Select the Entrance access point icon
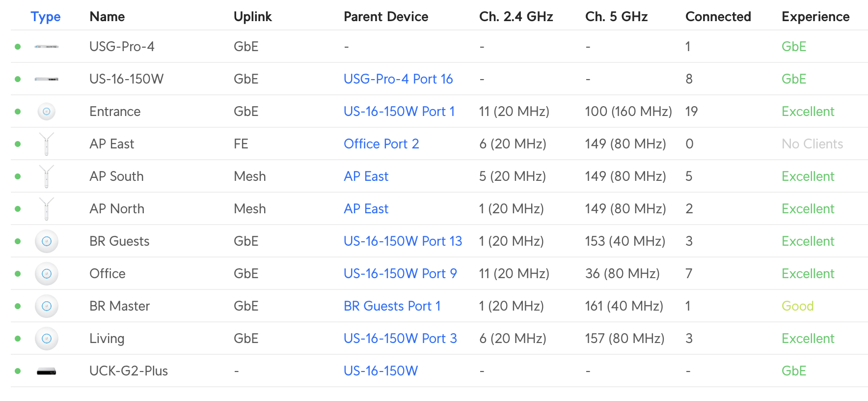868x401 pixels. [x=46, y=111]
